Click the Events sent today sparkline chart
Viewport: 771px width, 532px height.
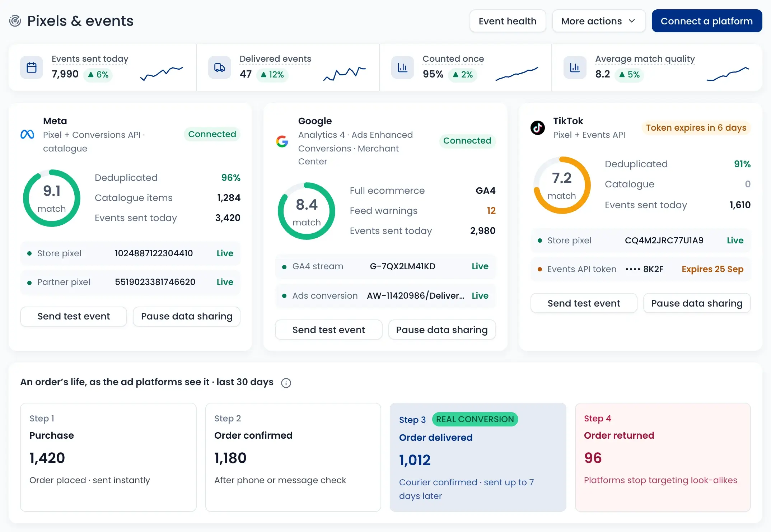162,73
